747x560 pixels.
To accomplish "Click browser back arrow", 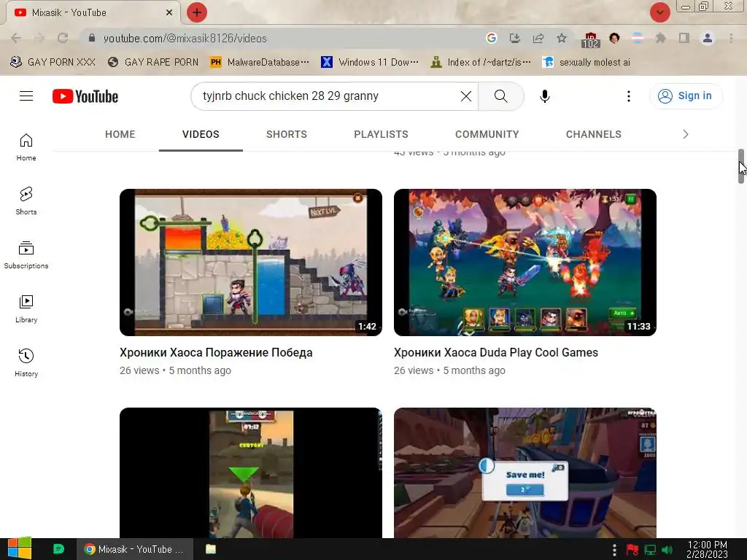I will tap(16, 38).
